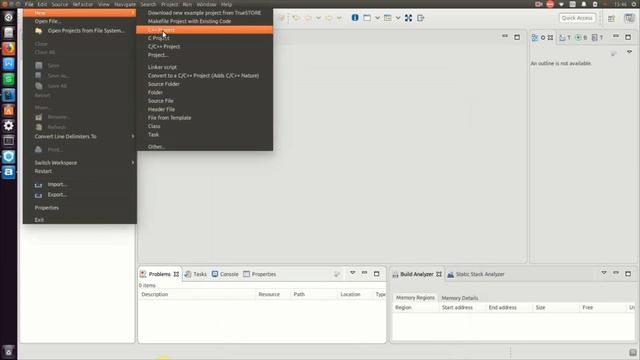Click the Ubuntu dash search icon

[9, 17]
